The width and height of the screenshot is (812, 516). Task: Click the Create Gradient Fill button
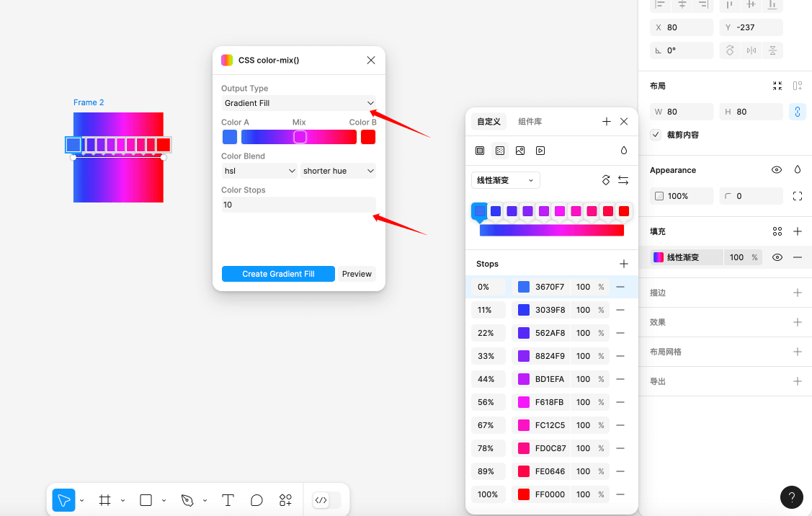click(278, 274)
